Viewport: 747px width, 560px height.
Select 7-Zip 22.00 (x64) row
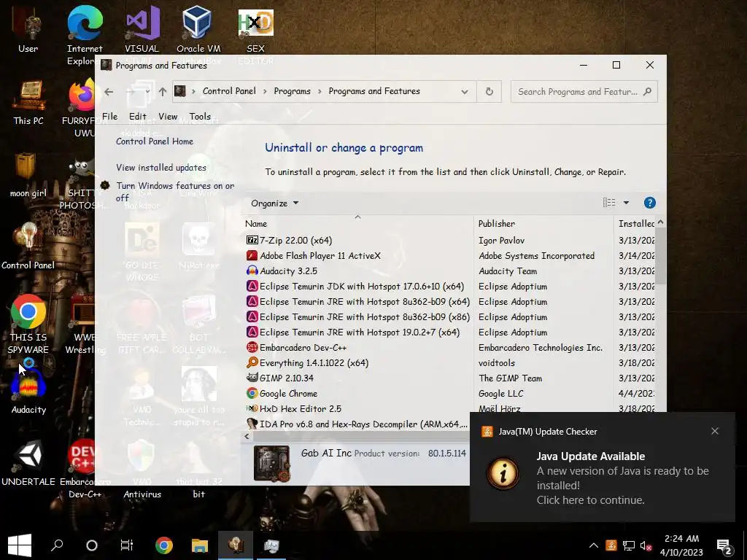[449, 241]
